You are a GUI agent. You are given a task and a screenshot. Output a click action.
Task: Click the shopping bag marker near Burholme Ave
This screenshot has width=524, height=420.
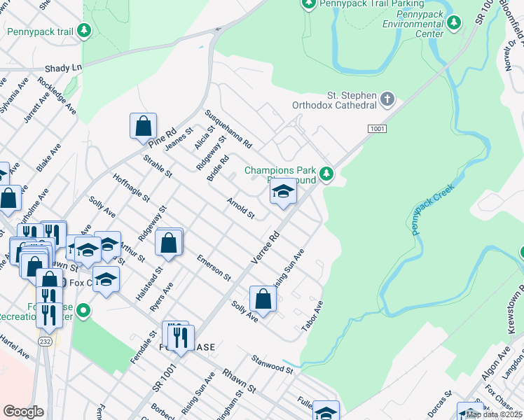[8, 201]
